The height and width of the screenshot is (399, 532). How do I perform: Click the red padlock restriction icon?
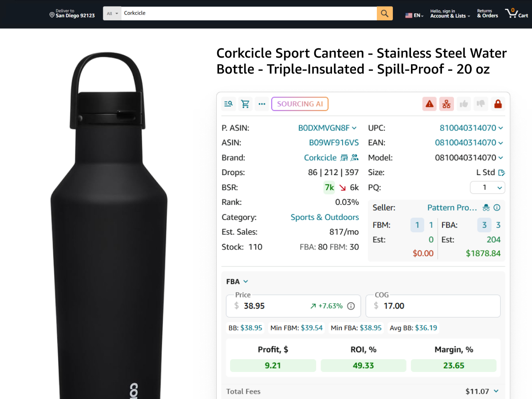click(498, 104)
